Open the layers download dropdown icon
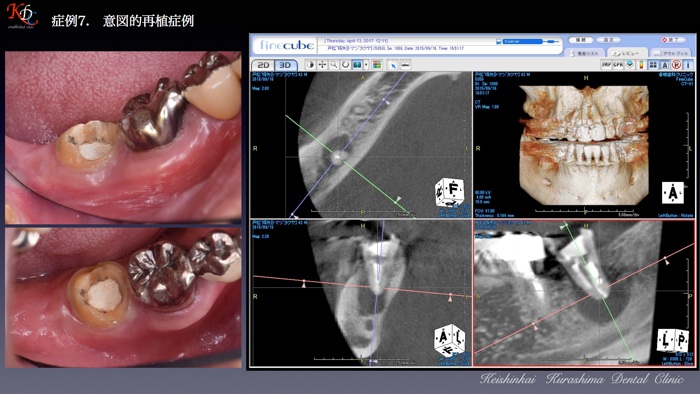The height and width of the screenshot is (394, 700). [x=629, y=65]
